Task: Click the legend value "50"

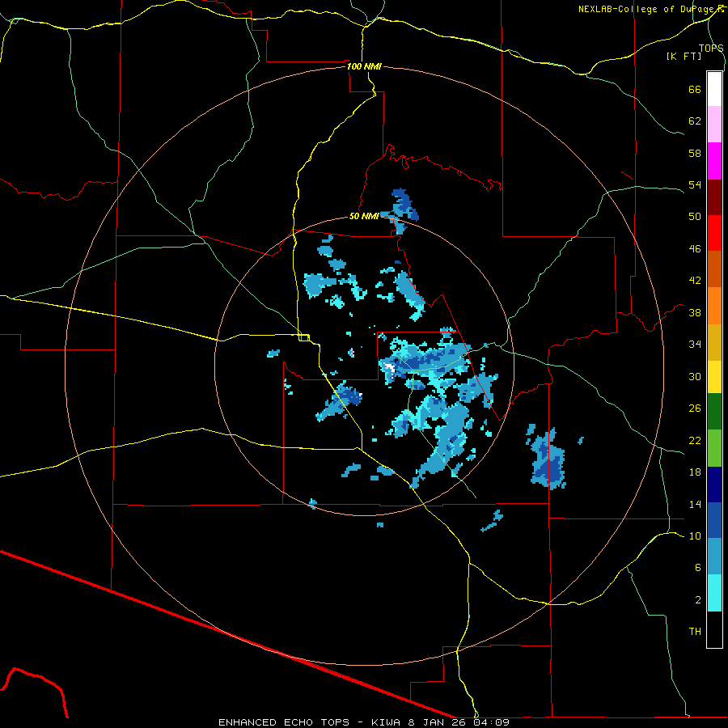Action: pos(695,216)
